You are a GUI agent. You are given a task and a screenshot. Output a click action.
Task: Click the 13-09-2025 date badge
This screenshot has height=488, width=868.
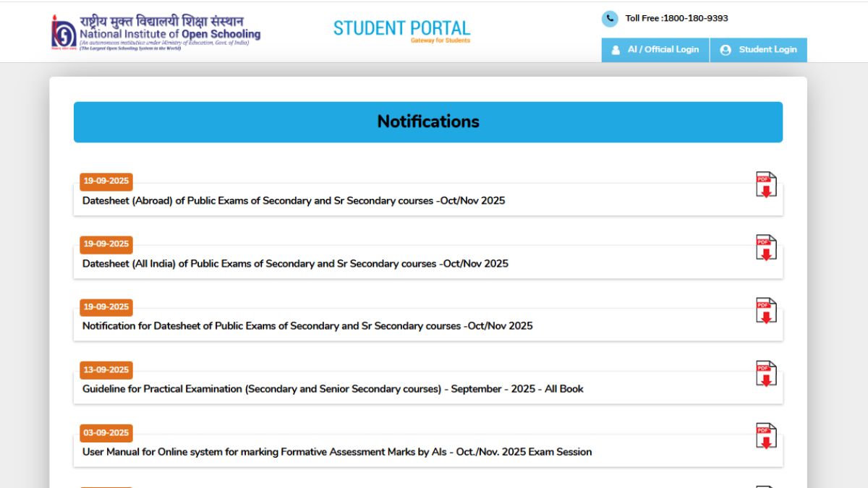(106, 370)
